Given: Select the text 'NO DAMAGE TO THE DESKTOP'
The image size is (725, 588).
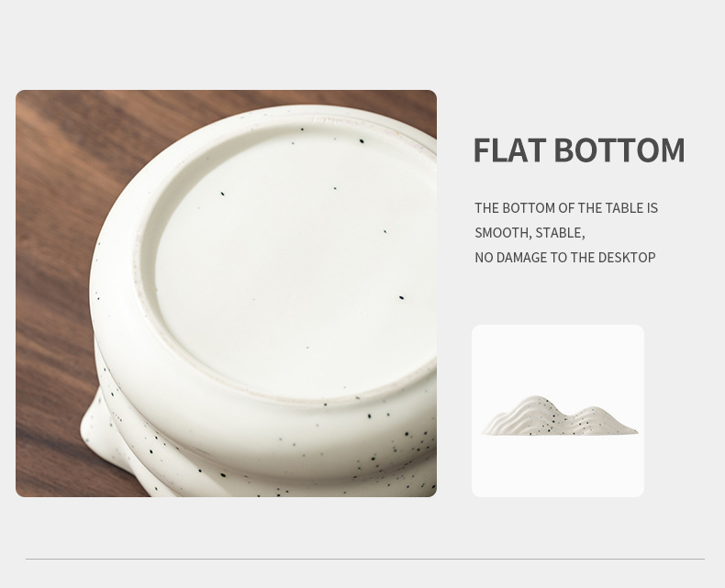Looking at the screenshot, I should [x=565, y=258].
